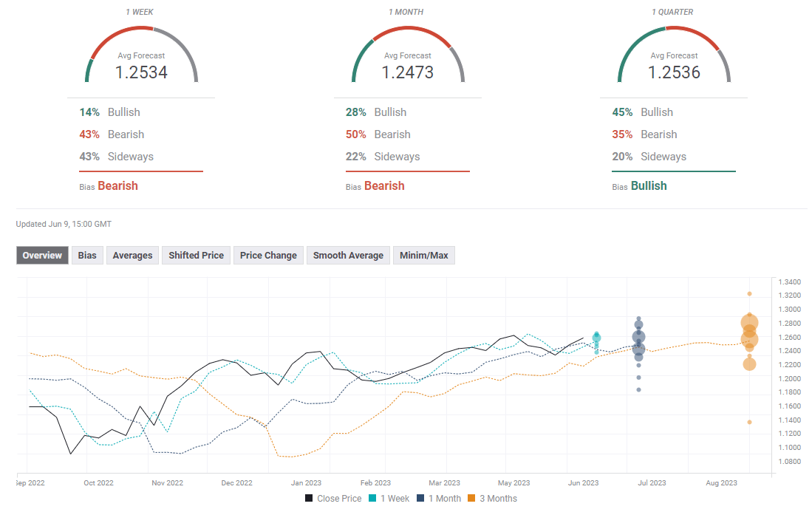Click the 1 Week forecast gauge
This screenshot has height=512, width=812.
point(141,56)
